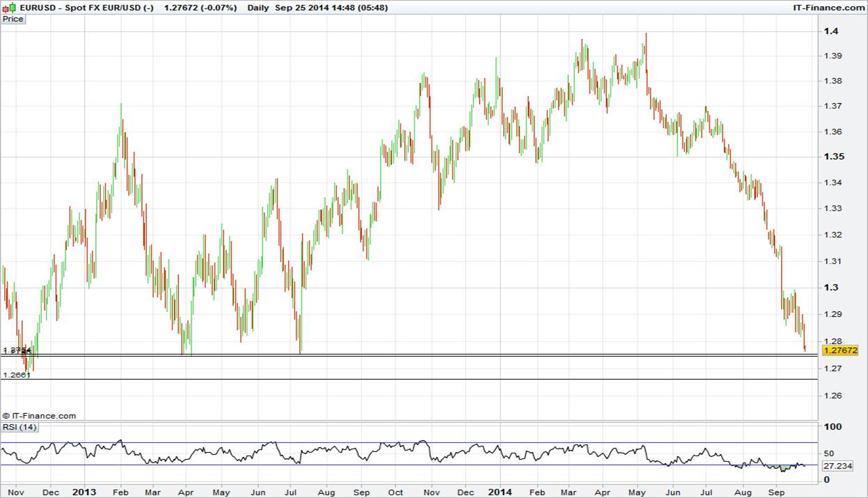868x498 pixels.
Task: Open the IT-Finance.com link at top right
Action: 828,8
